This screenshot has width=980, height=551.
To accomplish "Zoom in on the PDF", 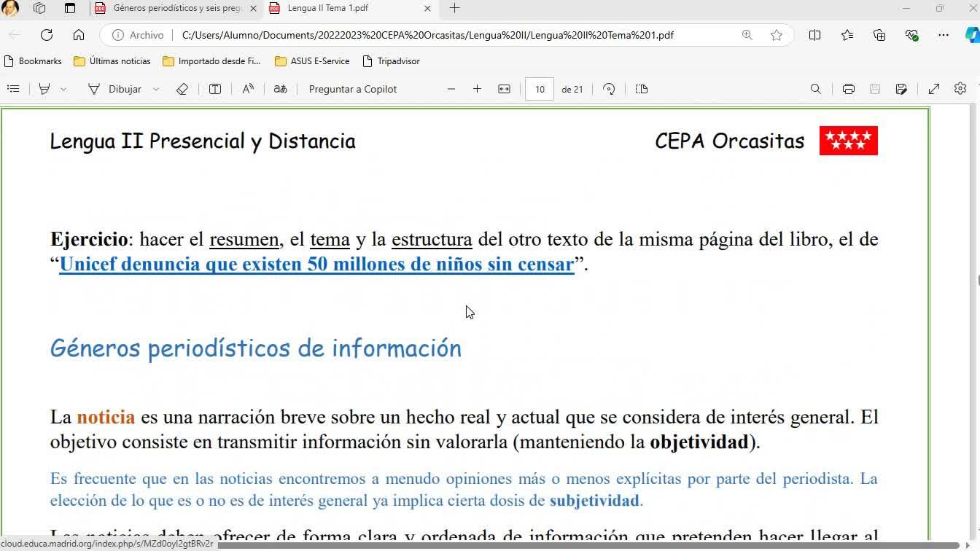I will coord(477,89).
